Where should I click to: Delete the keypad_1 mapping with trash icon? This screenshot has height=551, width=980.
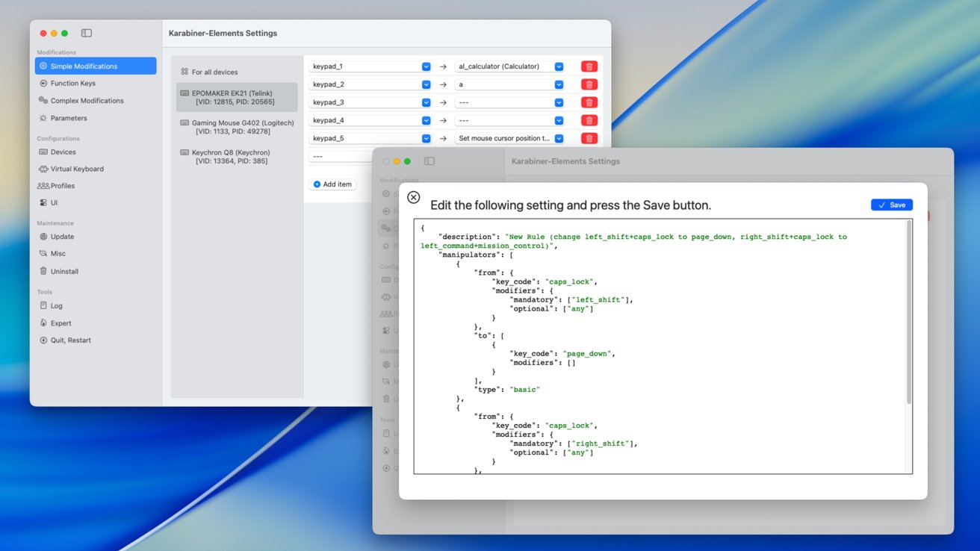pyautogui.click(x=589, y=66)
